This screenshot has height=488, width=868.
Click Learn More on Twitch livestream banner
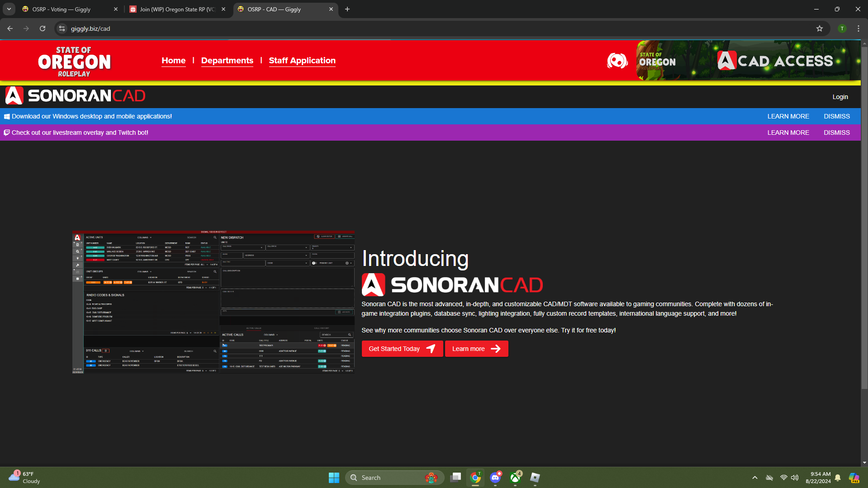(x=788, y=133)
